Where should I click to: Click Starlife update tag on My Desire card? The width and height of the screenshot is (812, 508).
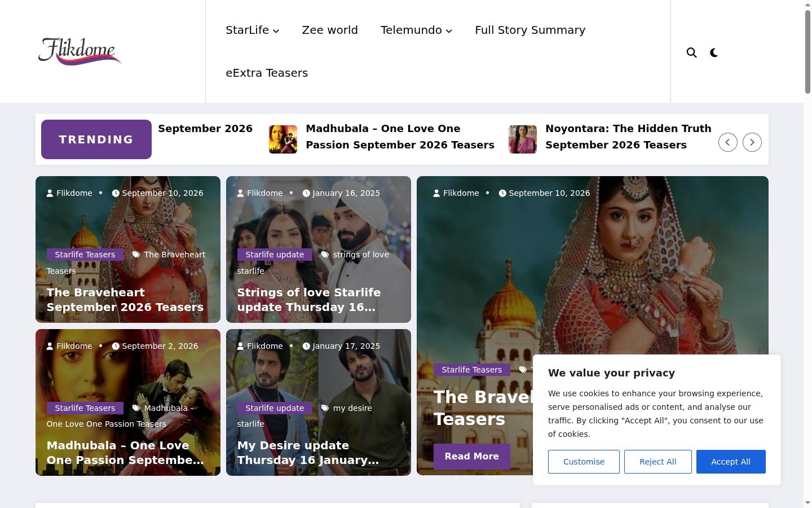pos(275,408)
